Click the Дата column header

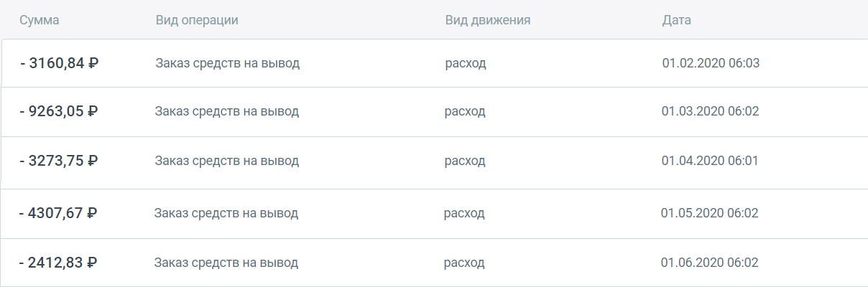coord(676,20)
